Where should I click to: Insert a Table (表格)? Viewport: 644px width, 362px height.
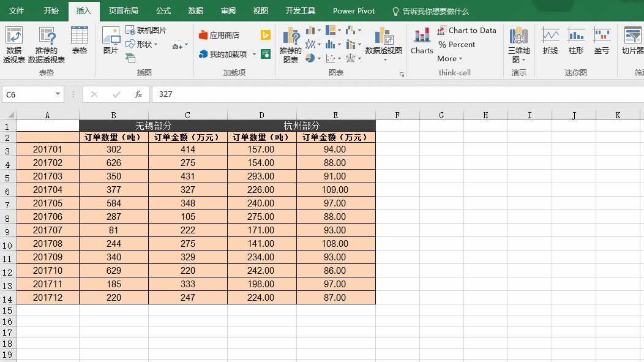(x=80, y=40)
